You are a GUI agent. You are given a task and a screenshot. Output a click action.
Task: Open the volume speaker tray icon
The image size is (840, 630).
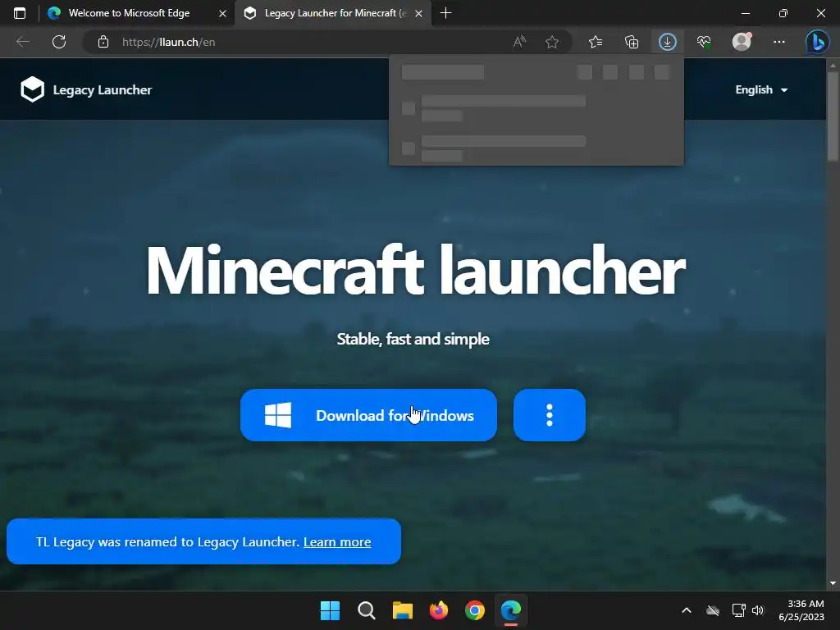[x=757, y=610]
